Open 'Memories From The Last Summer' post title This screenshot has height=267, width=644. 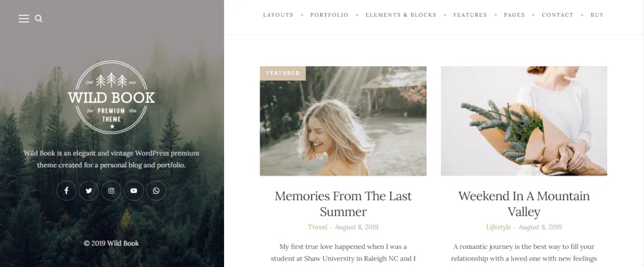click(343, 204)
